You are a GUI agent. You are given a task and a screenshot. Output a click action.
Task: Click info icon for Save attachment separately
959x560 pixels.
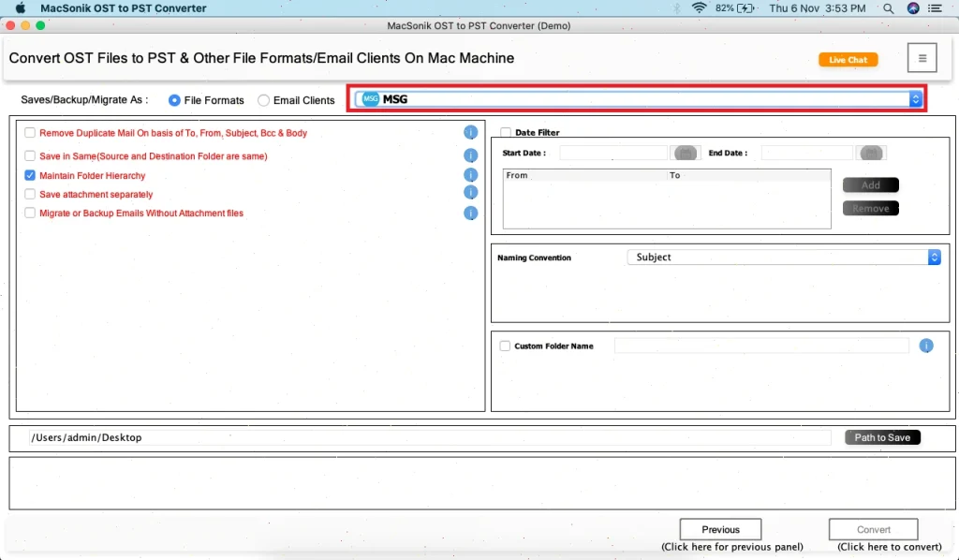point(471,193)
